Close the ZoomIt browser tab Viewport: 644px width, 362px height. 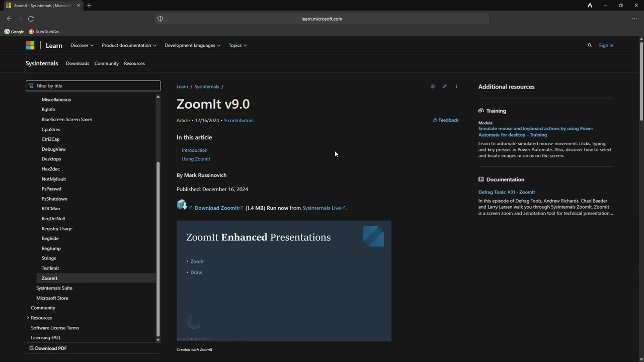click(77, 6)
